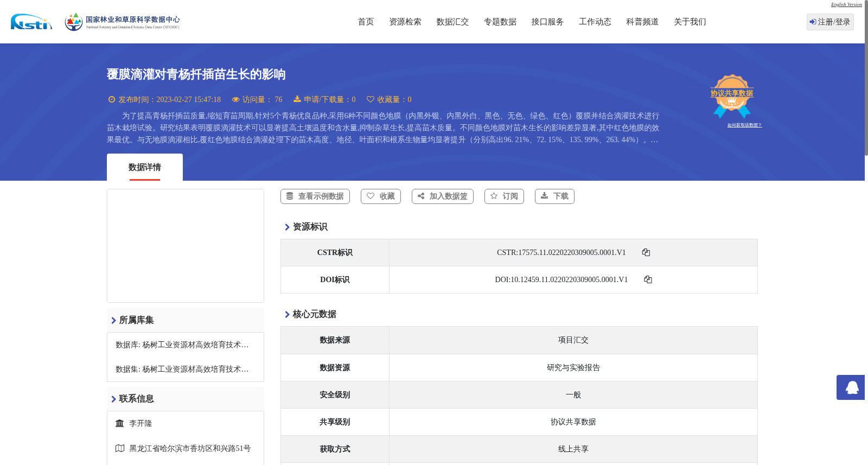Click the 协议共享数据 badge
Screen dimensions: 868x465
tap(732, 96)
